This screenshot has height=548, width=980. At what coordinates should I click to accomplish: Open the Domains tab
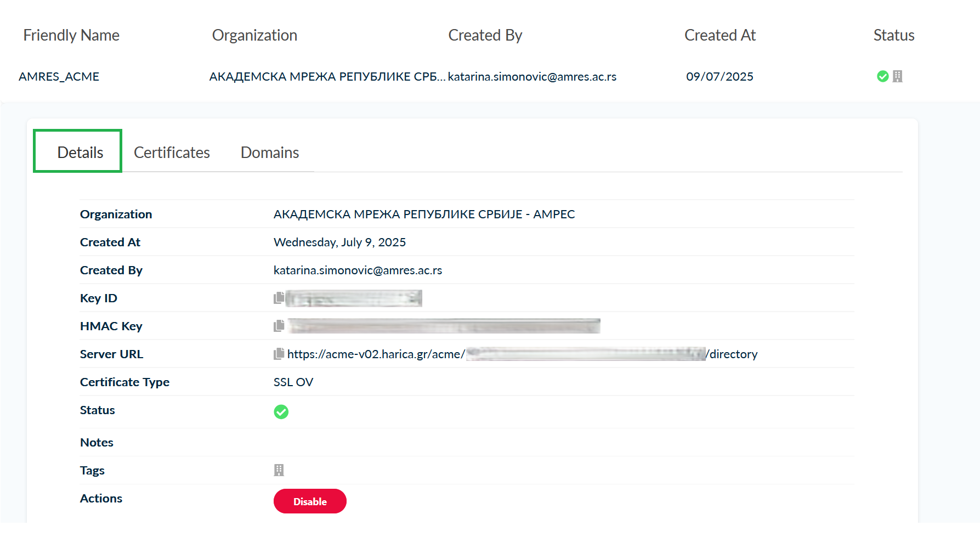point(269,152)
